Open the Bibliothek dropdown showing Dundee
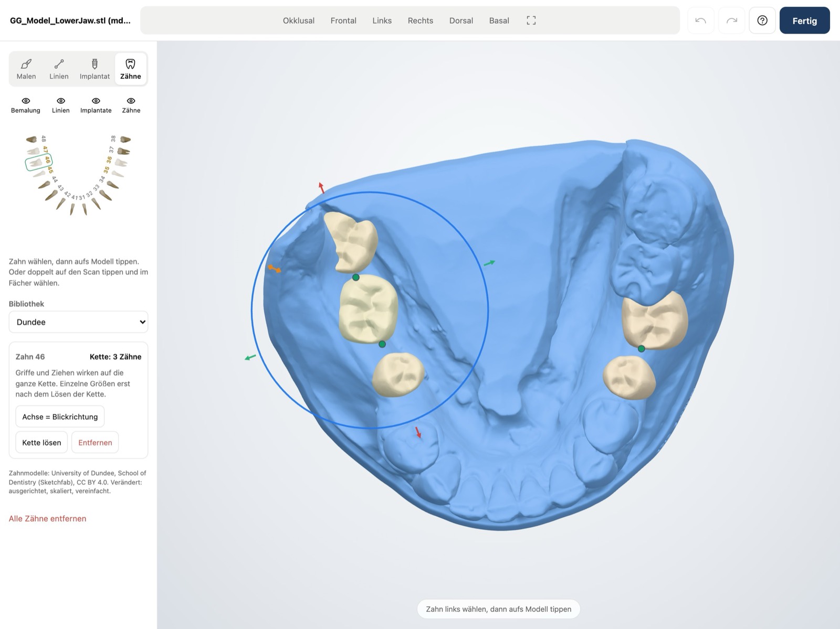The image size is (840, 629). [x=78, y=322]
